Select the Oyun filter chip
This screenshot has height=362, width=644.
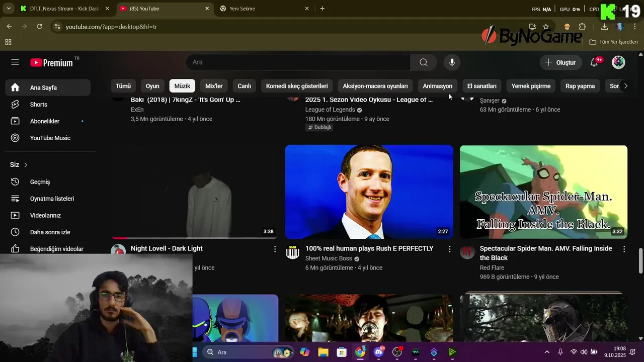[152, 86]
